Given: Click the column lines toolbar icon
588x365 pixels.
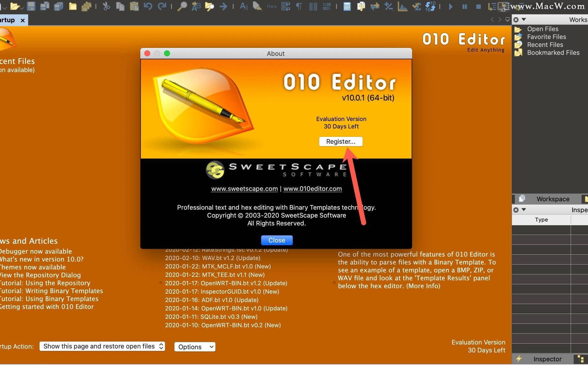Looking at the screenshot, I should tap(313, 6).
